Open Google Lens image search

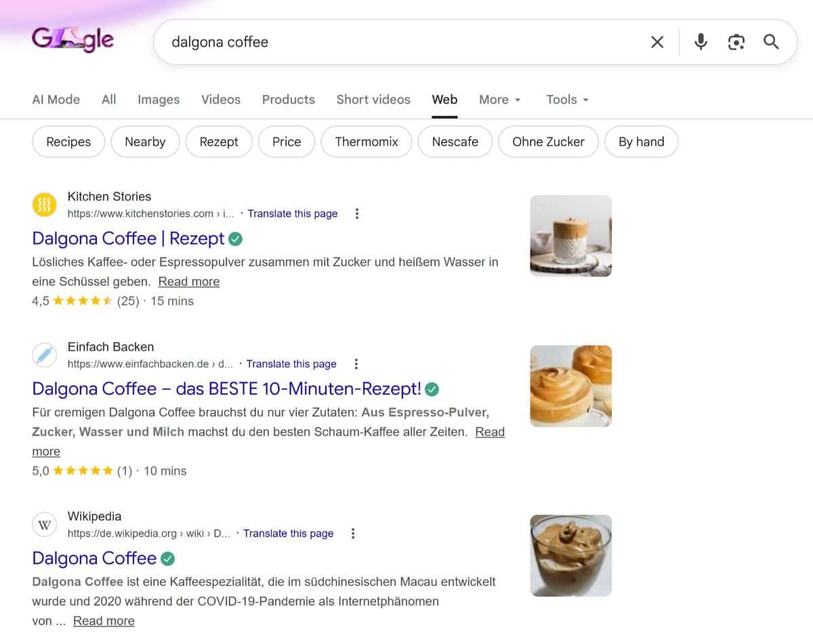click(x=736, y=42)
